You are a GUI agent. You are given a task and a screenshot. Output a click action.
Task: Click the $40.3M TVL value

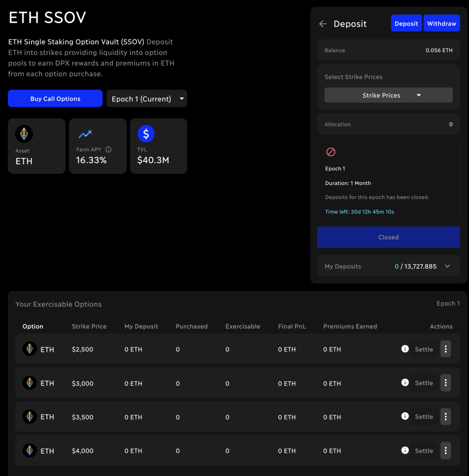click(153, 160)
